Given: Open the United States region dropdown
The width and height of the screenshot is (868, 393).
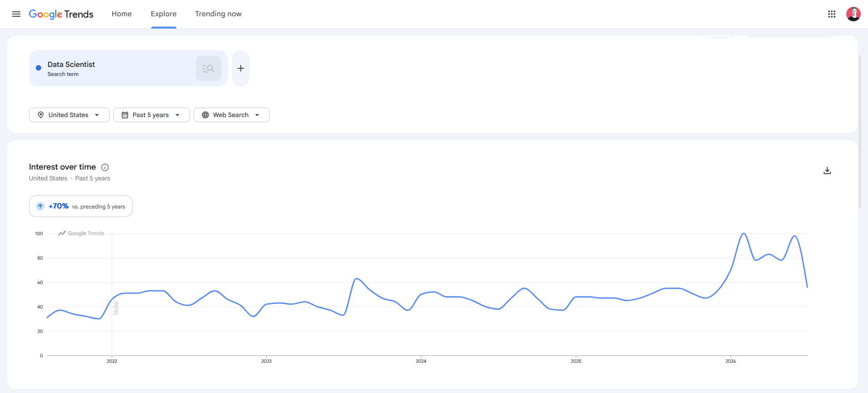Looking at the screenshot, I should pyautogui.click(x=69, y=115).
